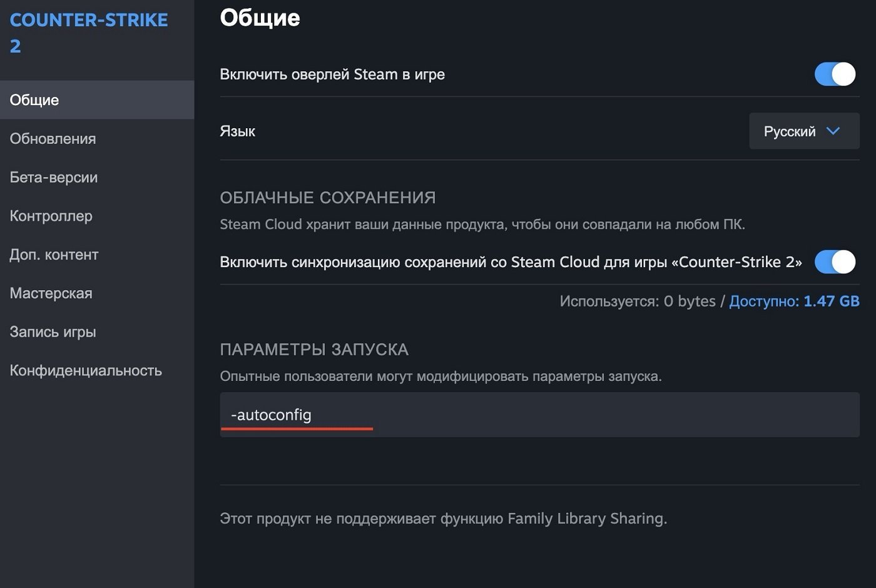
Task: Click the ОБЛАЧНЫЕ СОХРАНЕНИЯ heading
Action: [328, 198]
